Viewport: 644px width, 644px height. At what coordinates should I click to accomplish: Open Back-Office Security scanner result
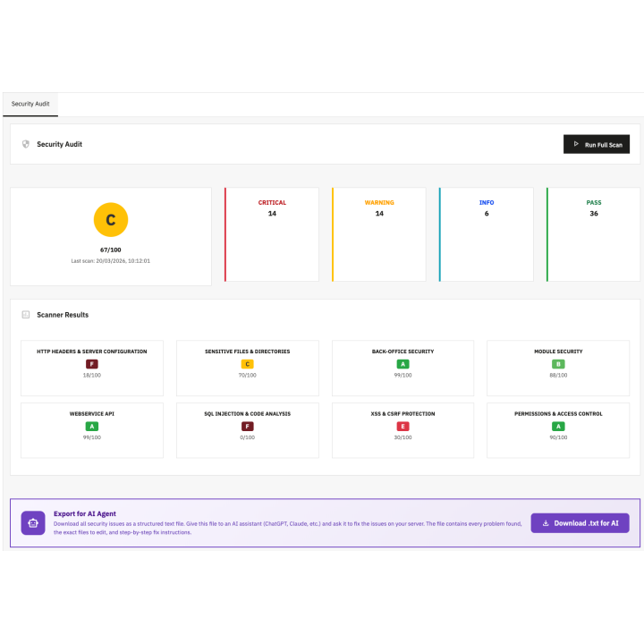pos(402,368)
